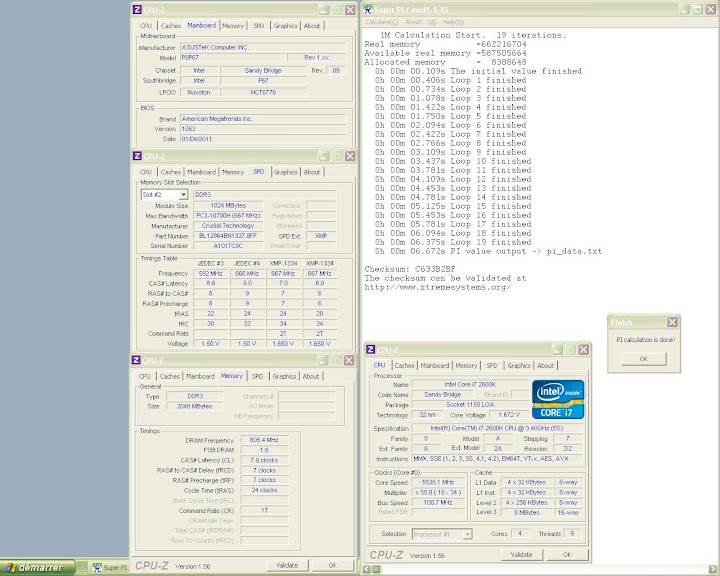Image resolution: width=720 pixels, height=576 pixels.
Task: Click multiplier value 'x 55.0 (16 - 34)'
Action: pyautogui.click(x=438, y=492)
